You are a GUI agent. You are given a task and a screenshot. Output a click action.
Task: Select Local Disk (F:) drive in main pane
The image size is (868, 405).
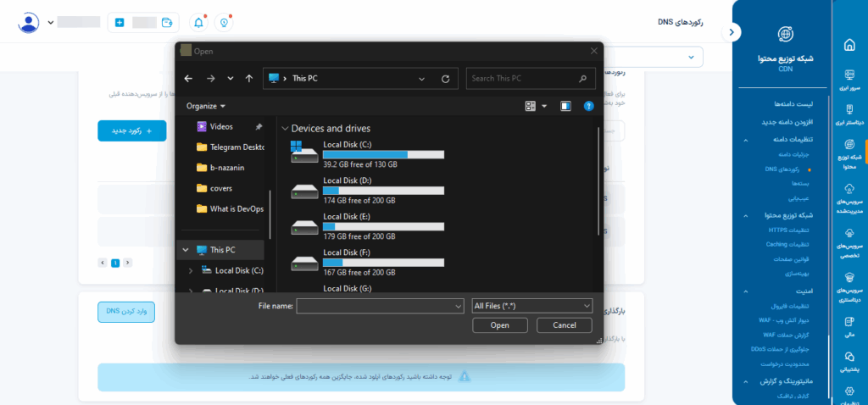tap(368, 263)
